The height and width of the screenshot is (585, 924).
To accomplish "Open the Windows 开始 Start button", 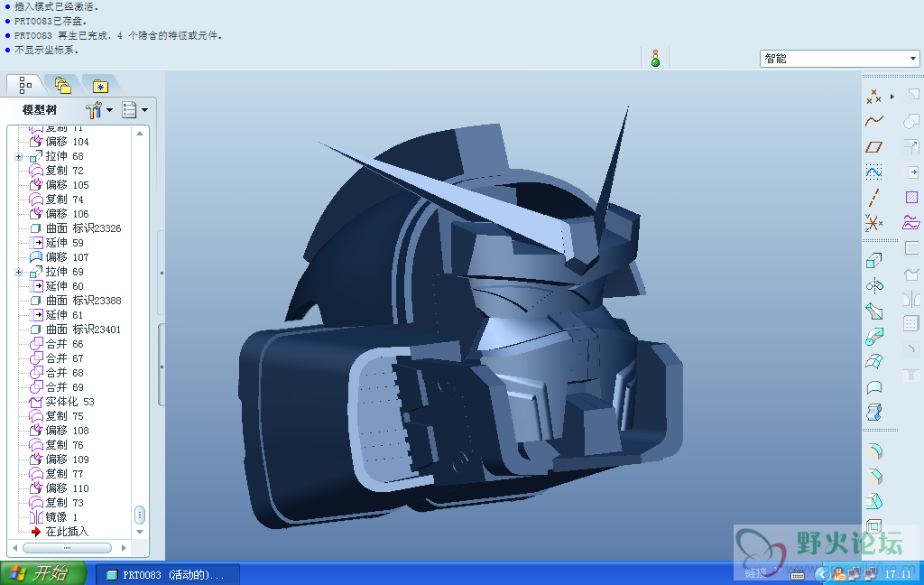I will coord(43,573).
